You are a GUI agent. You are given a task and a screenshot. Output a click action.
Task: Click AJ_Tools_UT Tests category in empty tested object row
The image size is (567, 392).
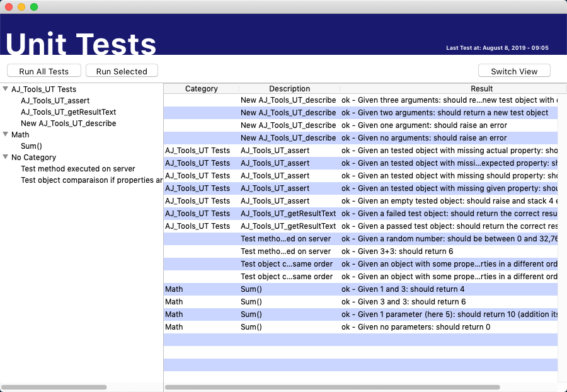pyautogui.click(x=197, y=201)
